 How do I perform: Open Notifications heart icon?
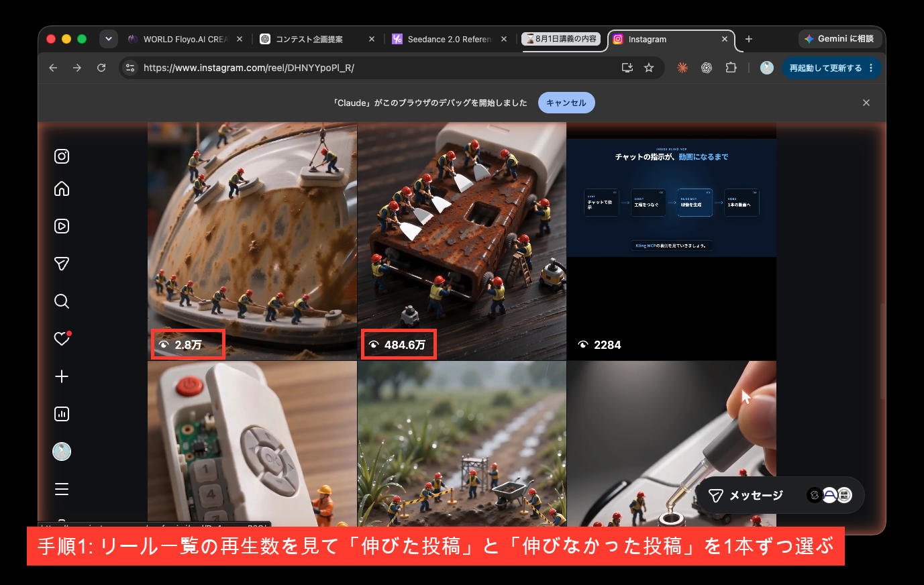(62, 339)
